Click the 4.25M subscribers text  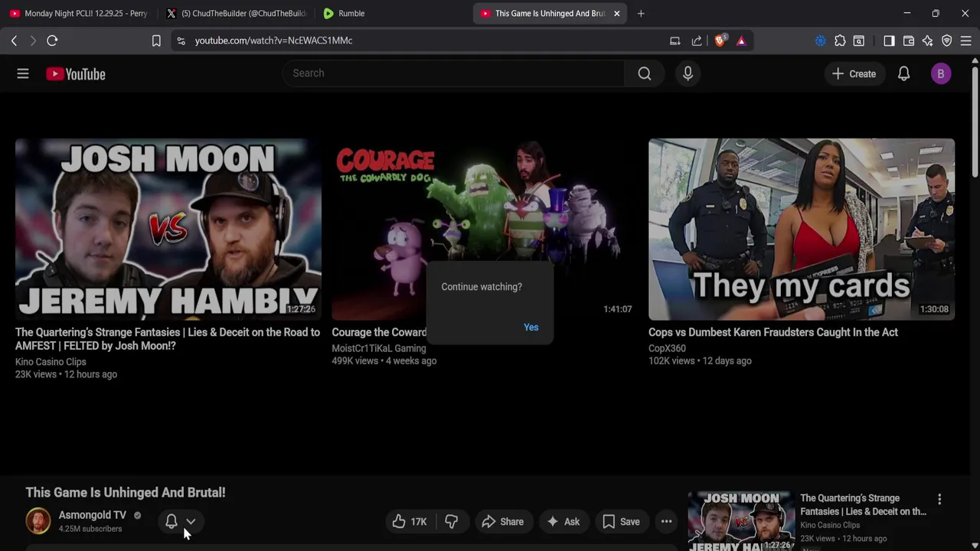(x=90, y=529)
